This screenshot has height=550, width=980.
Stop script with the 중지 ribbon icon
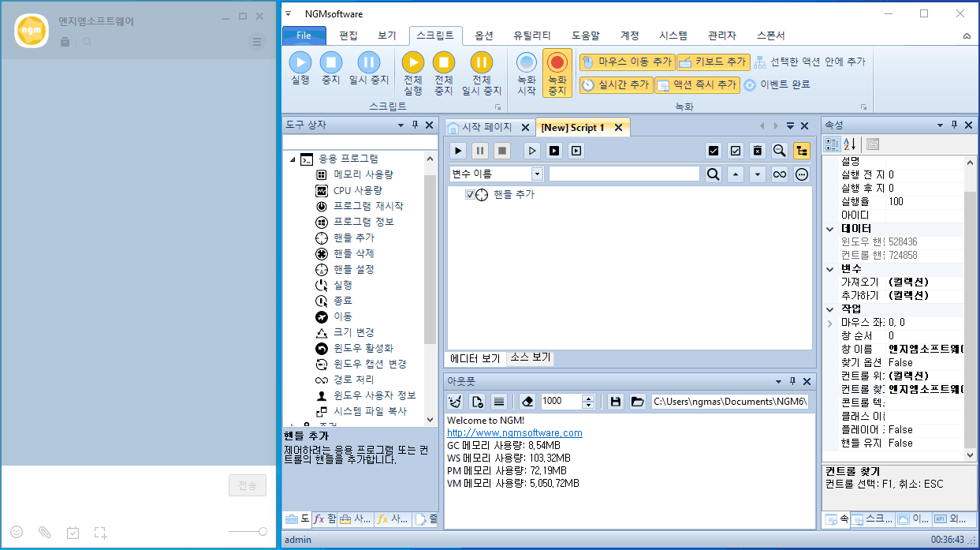(x=330, y=68)
